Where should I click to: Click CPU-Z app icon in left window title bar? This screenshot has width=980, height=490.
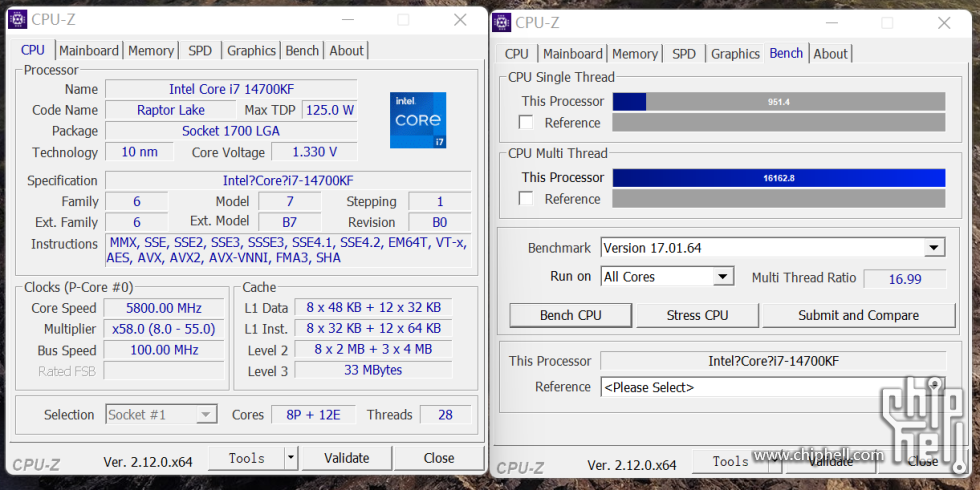(x=18, y=19)
